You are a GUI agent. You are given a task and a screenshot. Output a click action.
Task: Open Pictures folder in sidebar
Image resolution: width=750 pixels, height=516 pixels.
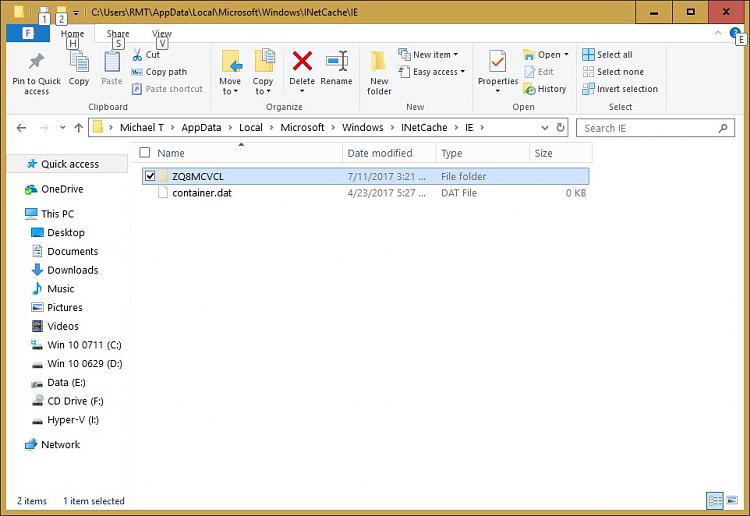[x=65, y=307]
